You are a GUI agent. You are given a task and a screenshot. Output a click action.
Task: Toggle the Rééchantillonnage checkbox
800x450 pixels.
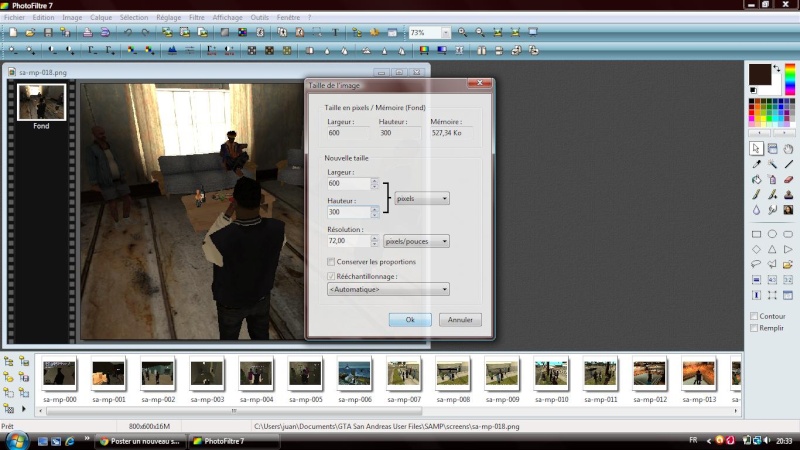tap(331, 276)
